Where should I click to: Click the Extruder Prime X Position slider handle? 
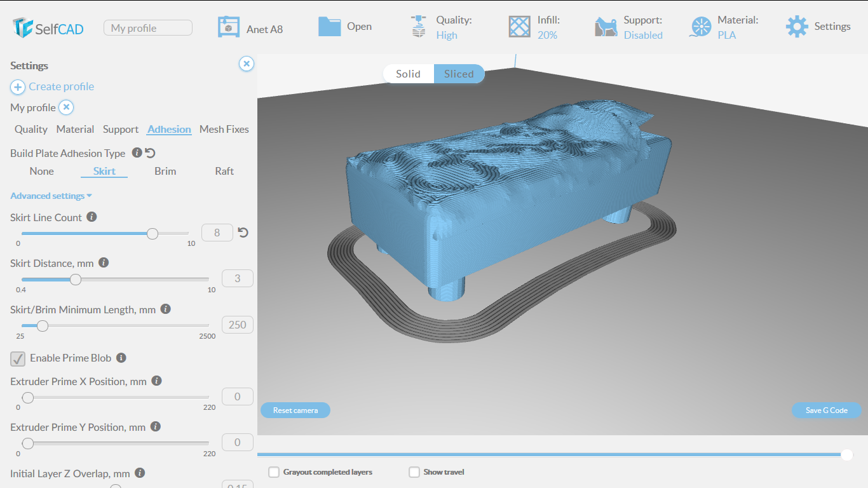click(x=28, y=398)
